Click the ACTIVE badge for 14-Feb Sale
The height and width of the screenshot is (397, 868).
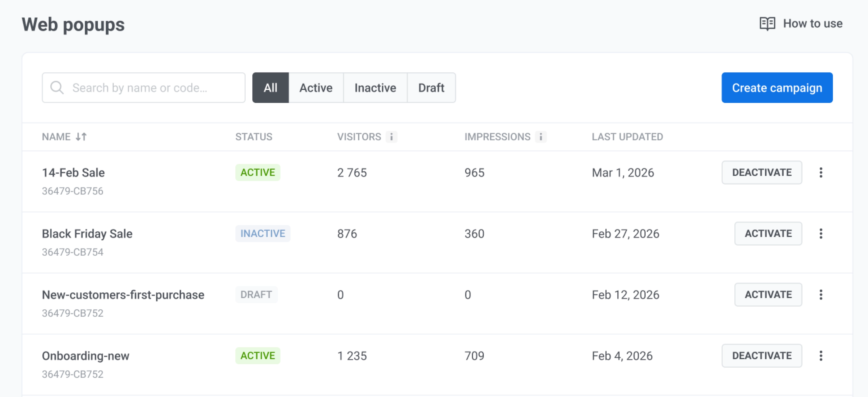257,172
